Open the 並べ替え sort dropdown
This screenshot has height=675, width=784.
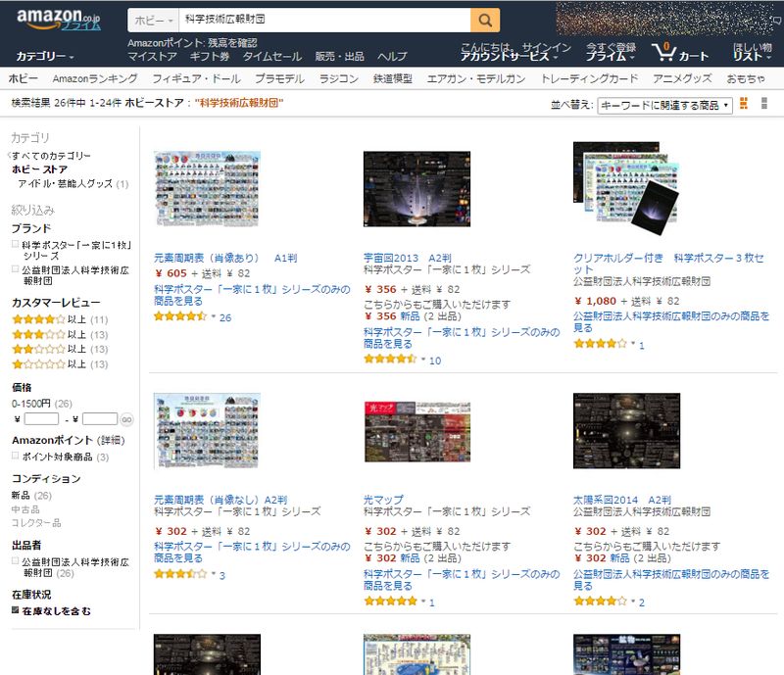point(665,106)
